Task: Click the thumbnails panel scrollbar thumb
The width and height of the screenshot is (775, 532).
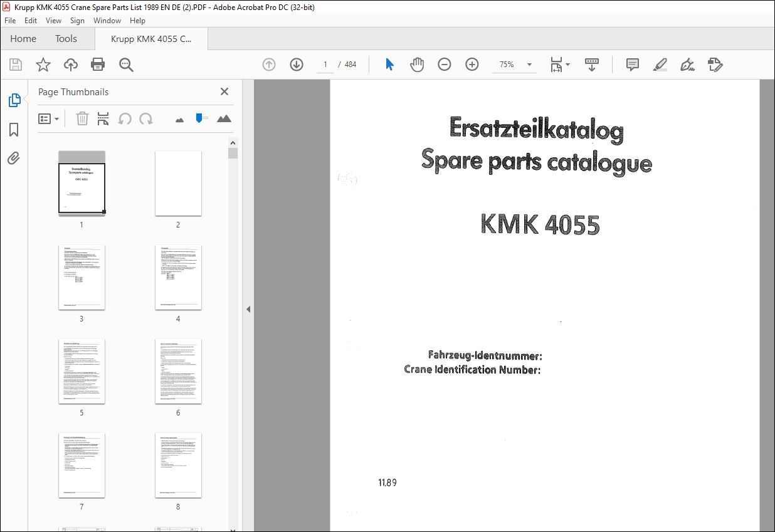Action: tap(233, 153)
